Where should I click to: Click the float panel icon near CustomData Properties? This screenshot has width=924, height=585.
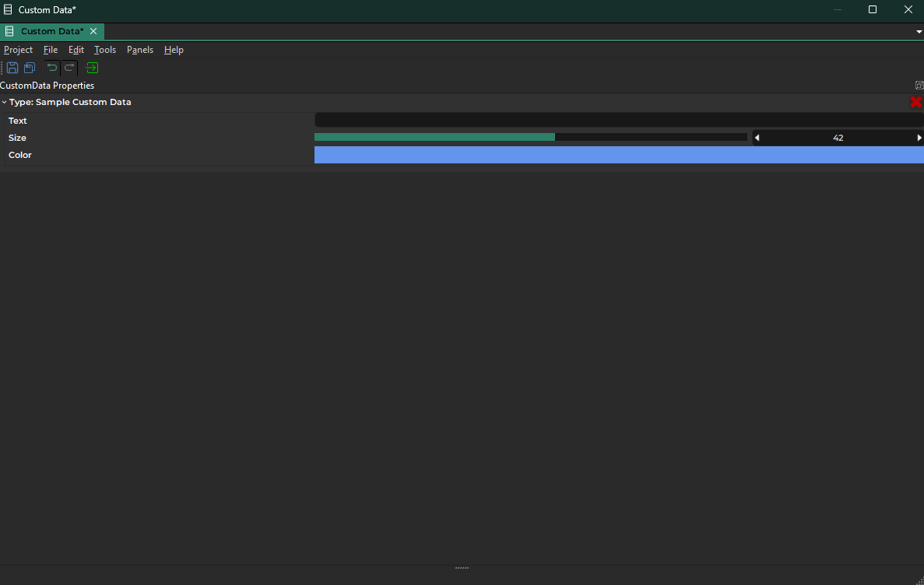tap(919, 85)
